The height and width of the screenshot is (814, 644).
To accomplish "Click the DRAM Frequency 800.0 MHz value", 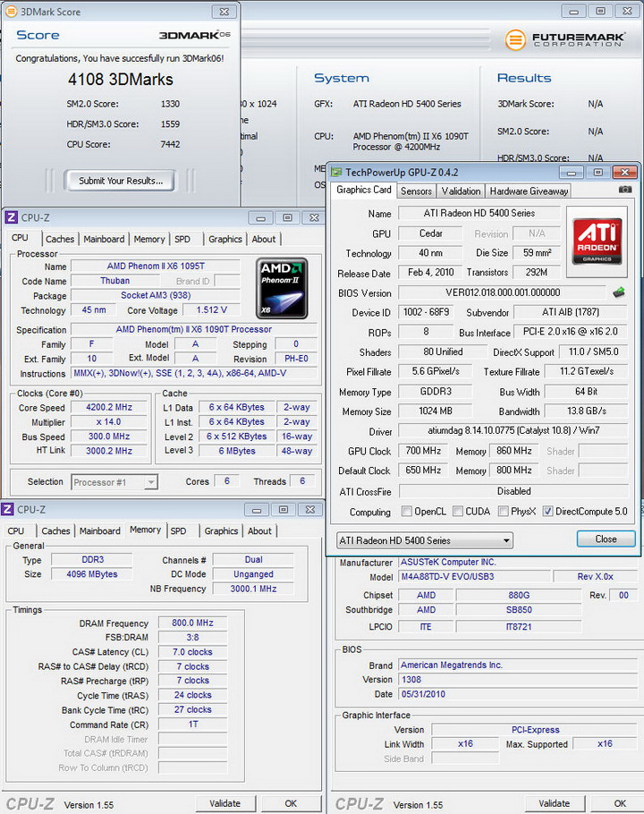I will coord(192,623).
